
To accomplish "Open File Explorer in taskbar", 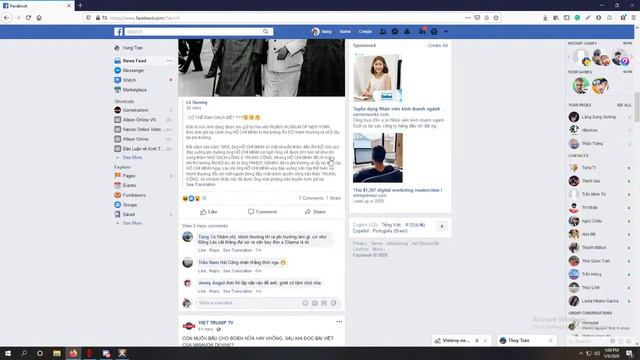I will coord(57,353).
